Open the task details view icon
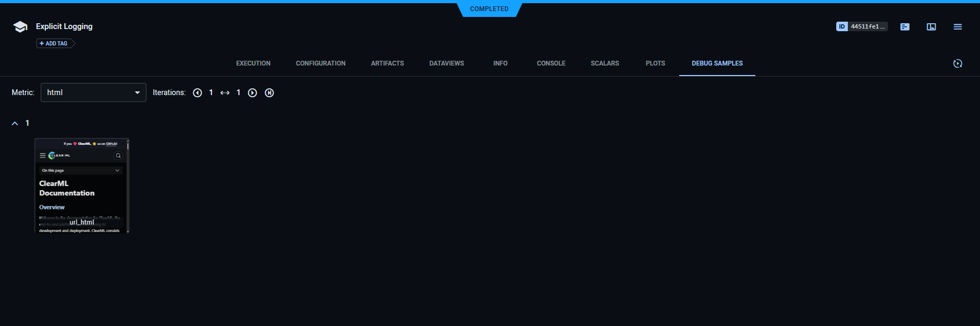The width and height of the screenshot is (980, 326). coord(905,27)
